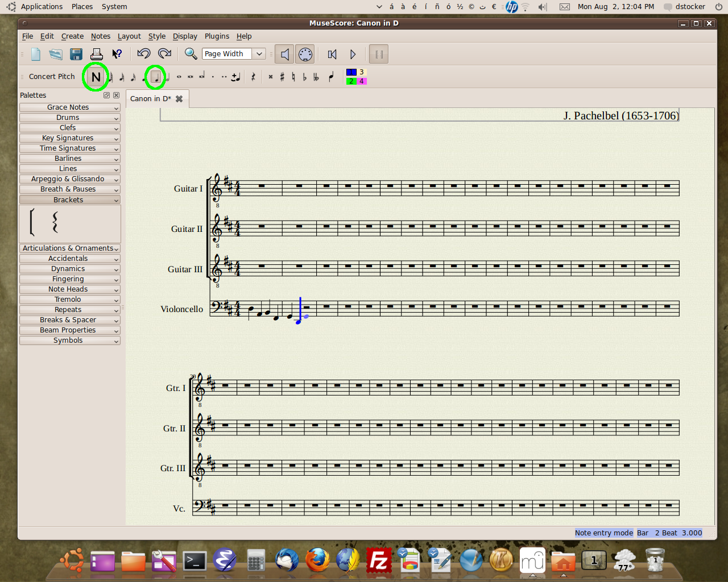Select the rest input icon
The height and width of the screenshot is (582, 728).
pos(253,77)
